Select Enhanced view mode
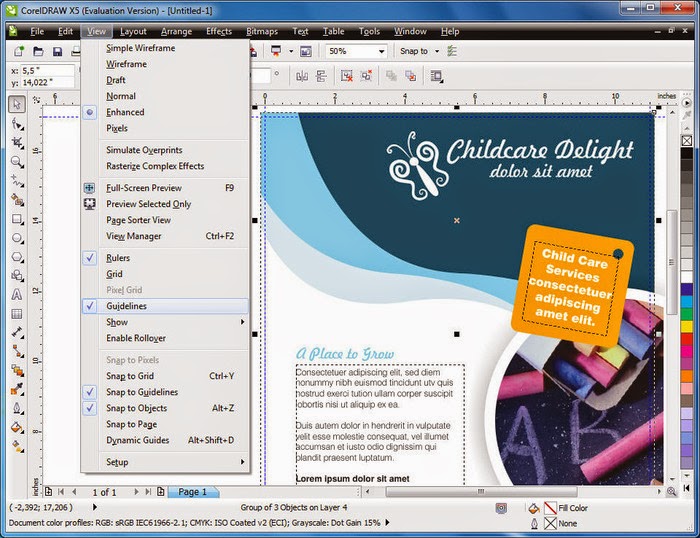This screenshot has width=700, height=538. coord(165,112)
